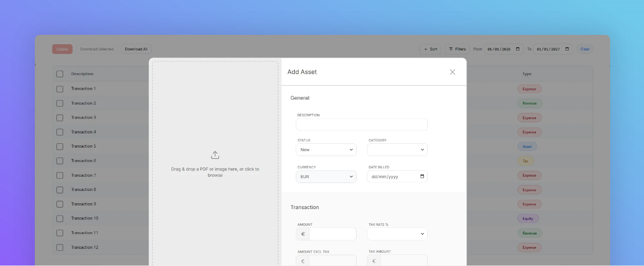Open the Tax Rate % dropdown
The width and height of the screenshot is (644, 266).
(397, 234)
